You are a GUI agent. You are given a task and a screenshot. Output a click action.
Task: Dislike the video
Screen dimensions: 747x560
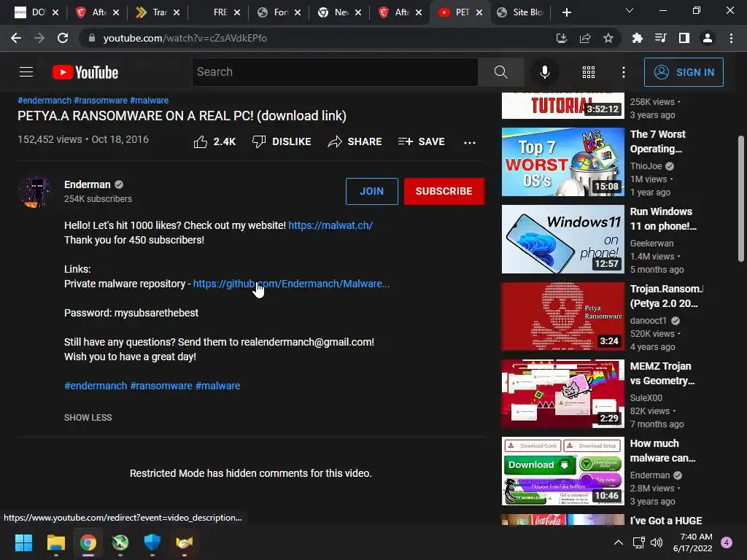point(282,142)
